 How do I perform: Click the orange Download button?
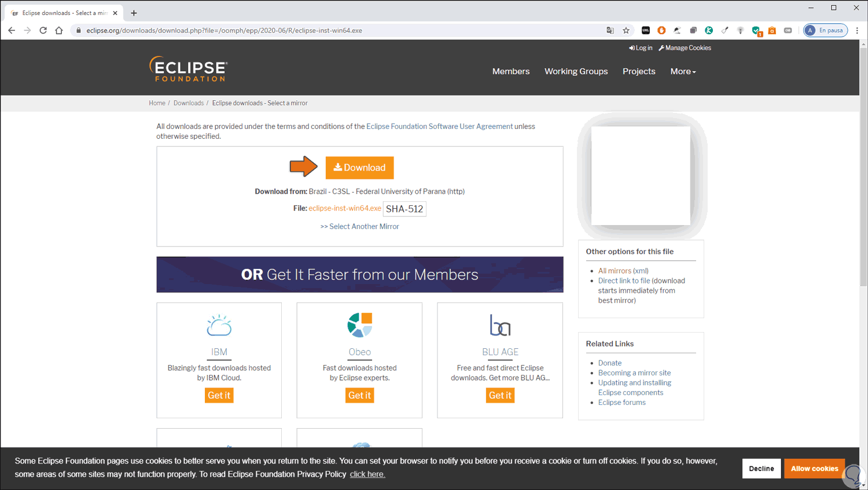[x=359, y=168]
